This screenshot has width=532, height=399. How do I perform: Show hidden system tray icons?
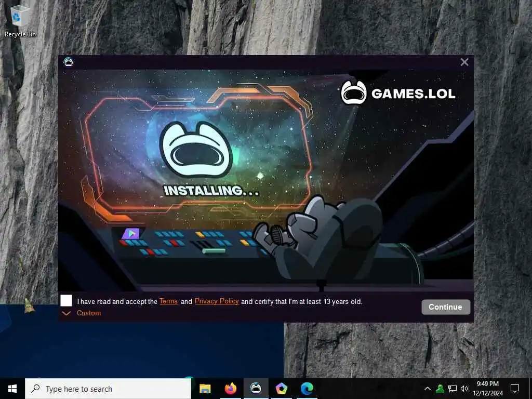pyautogui.click(x=428, y=389)
